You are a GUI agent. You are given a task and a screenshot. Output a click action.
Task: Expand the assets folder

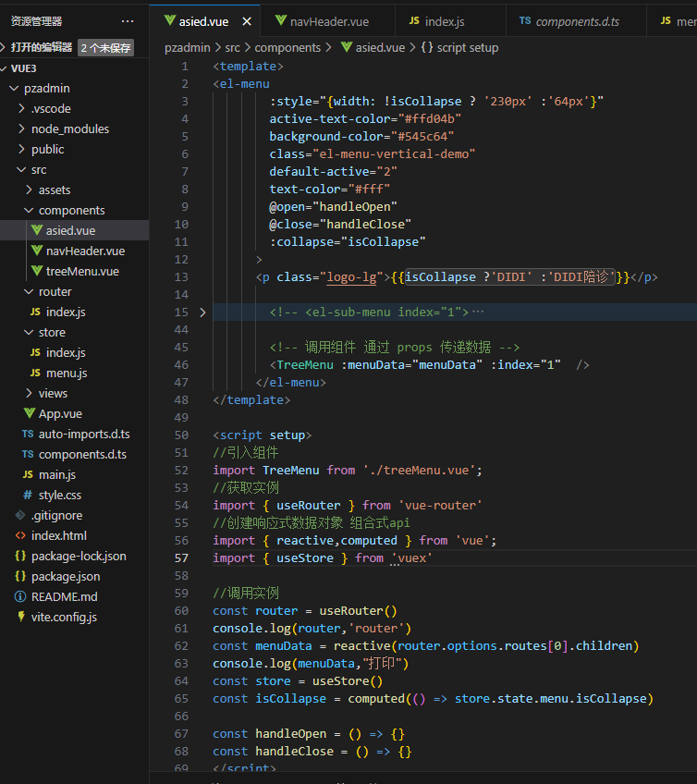point(29,190)
